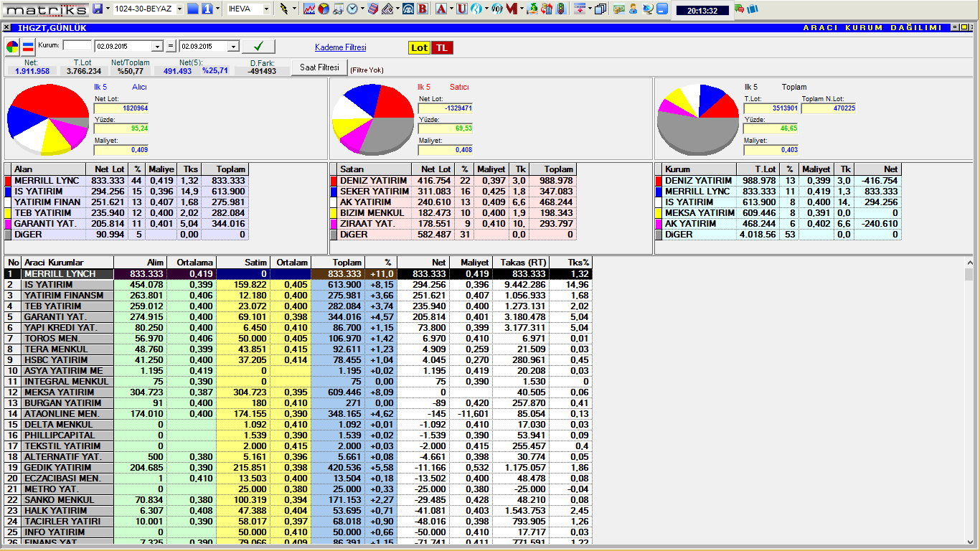Click the cascading windows icon
Viewport: 980px width, 551px height.
pos(600,9)
